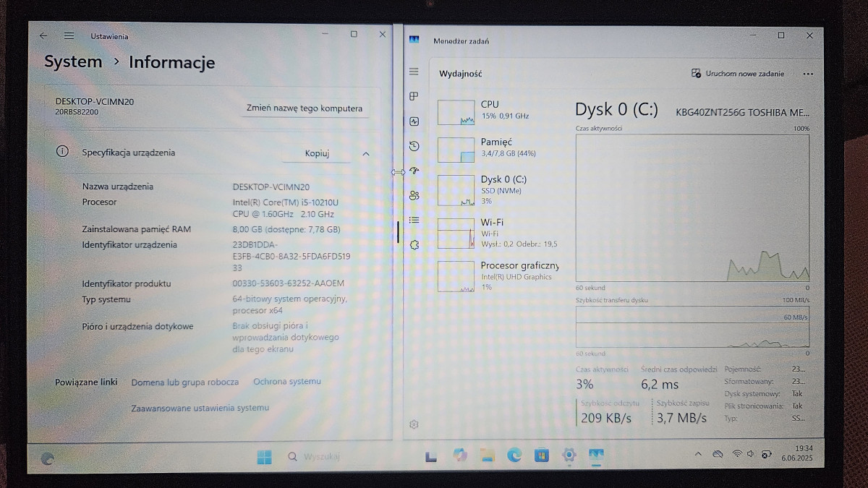Screen dimensions: 868x488
Task: Click the processor value Intel(R) Core(TM) i5-10210U
Action: click(x=285, y=208)
